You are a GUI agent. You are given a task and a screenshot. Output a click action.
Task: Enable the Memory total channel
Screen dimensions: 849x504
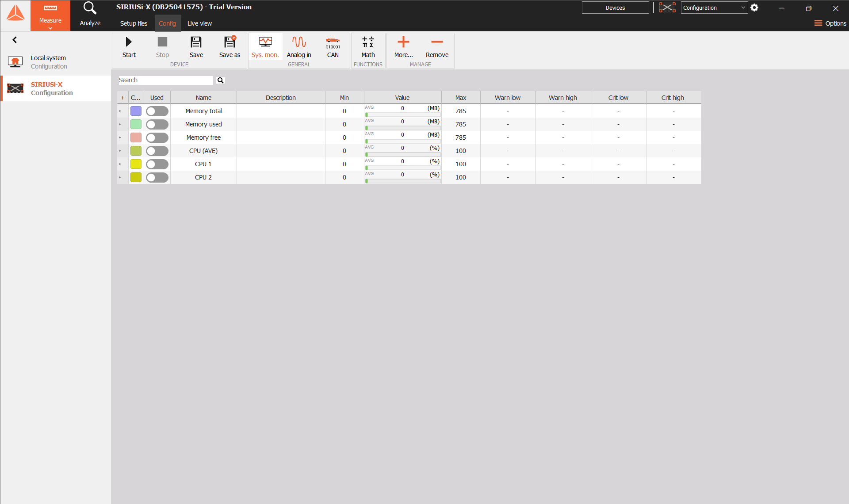(157, 111)
